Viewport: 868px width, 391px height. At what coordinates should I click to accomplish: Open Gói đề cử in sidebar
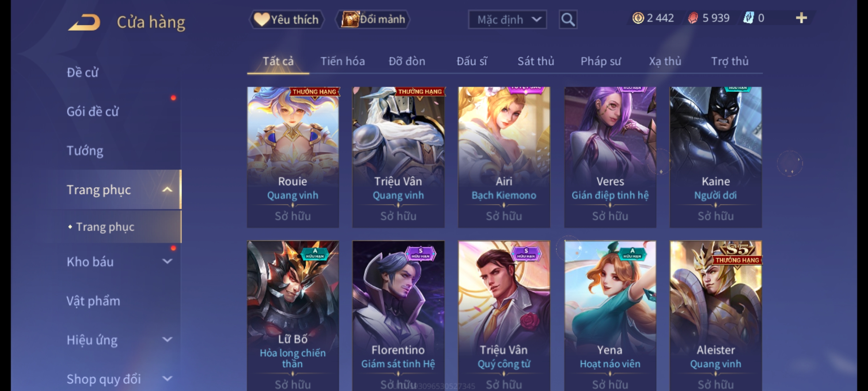pos(93,112)
